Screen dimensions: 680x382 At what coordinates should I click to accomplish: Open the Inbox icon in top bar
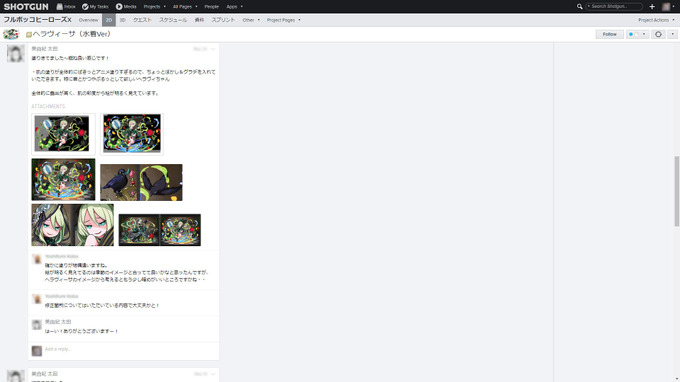pyautogui.click(x=59, y=7)
